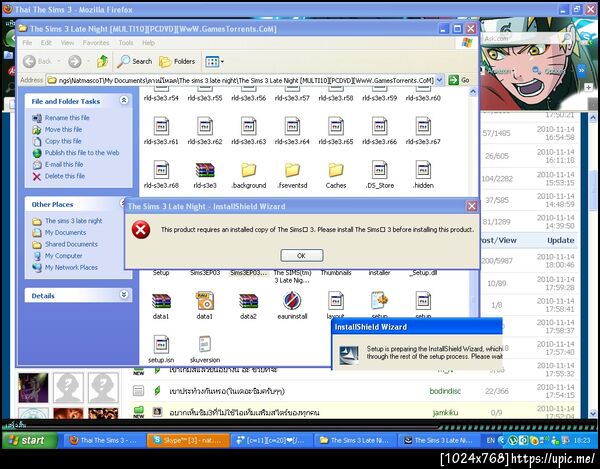Click Publish this file to the Web
Screen dimensions: 600x469
coord(82,153)
